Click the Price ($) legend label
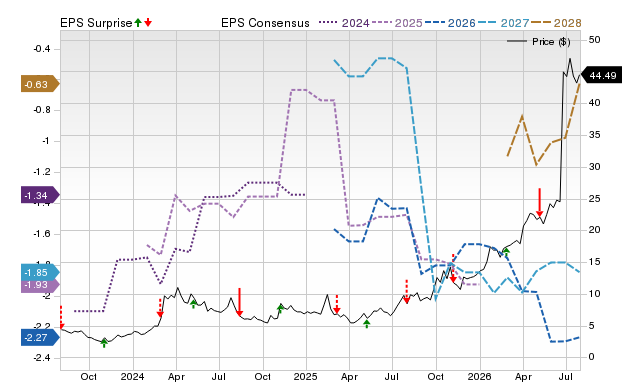This screenshot has height=382, width=640. click(551, 42)
